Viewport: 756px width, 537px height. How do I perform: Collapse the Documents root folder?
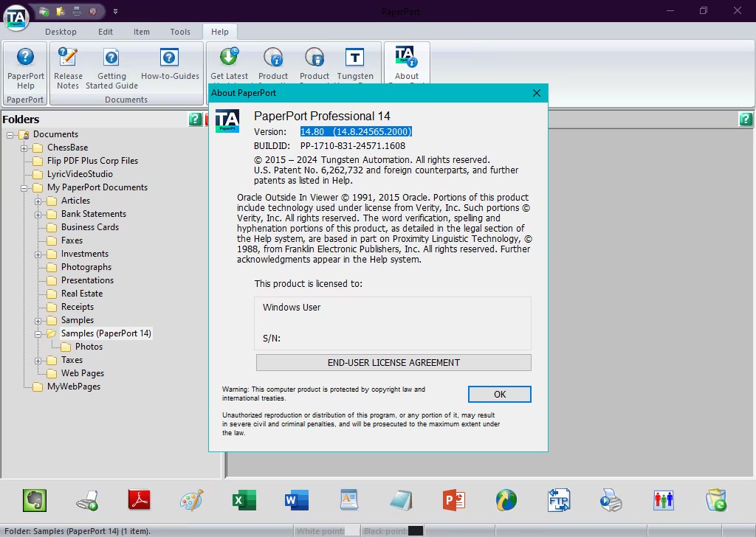11,134
